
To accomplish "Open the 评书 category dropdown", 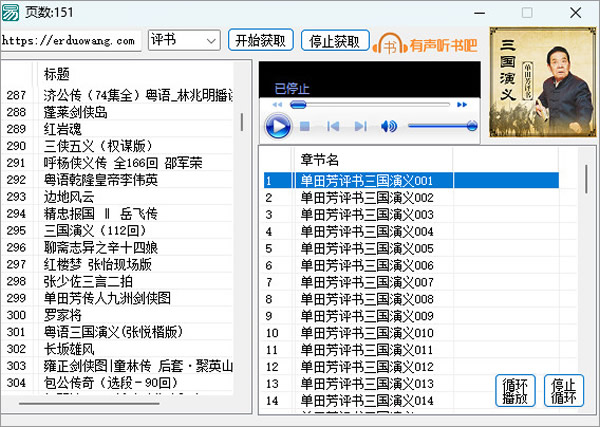I will (183, 41).
